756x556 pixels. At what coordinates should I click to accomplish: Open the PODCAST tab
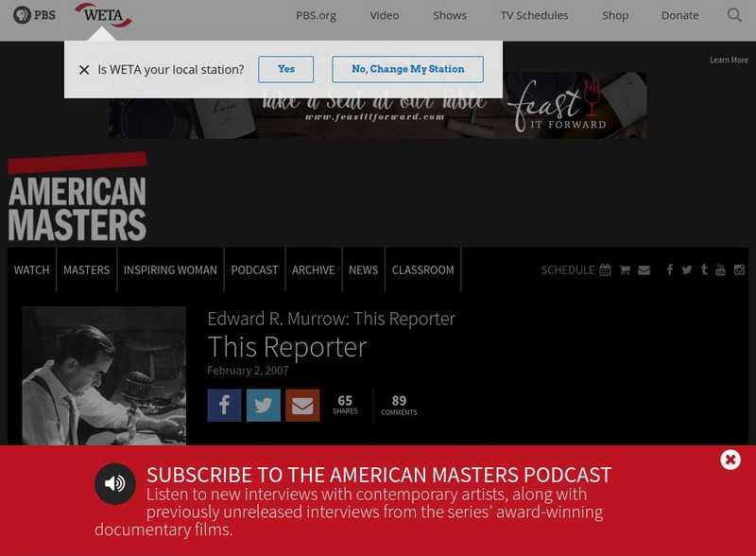tap(254, 269)
